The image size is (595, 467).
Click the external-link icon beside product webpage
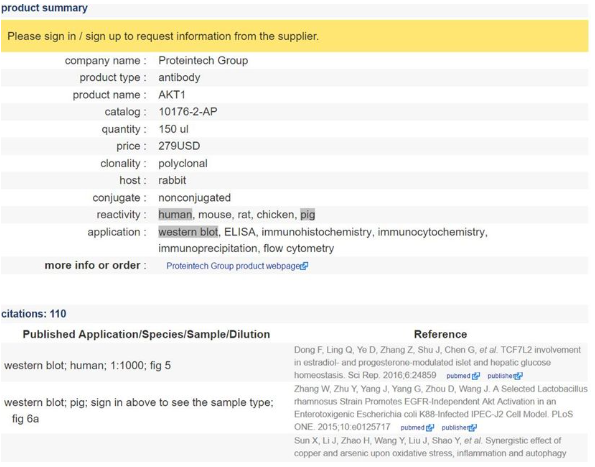(304, 266)
